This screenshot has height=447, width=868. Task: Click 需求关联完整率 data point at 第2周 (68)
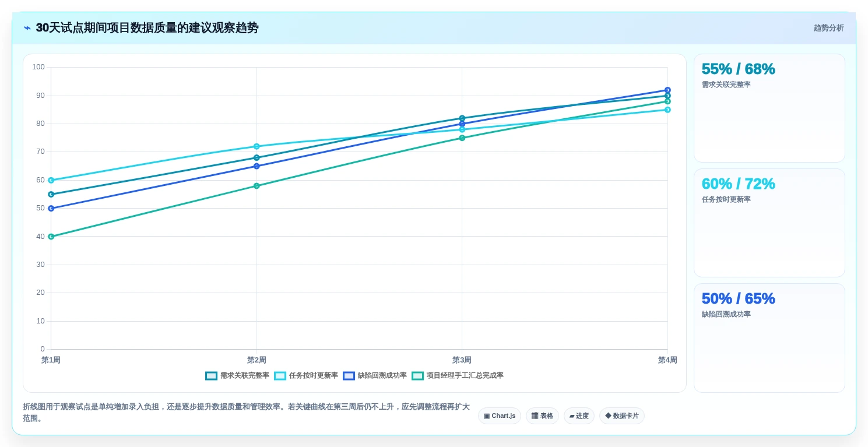(256, 158)
